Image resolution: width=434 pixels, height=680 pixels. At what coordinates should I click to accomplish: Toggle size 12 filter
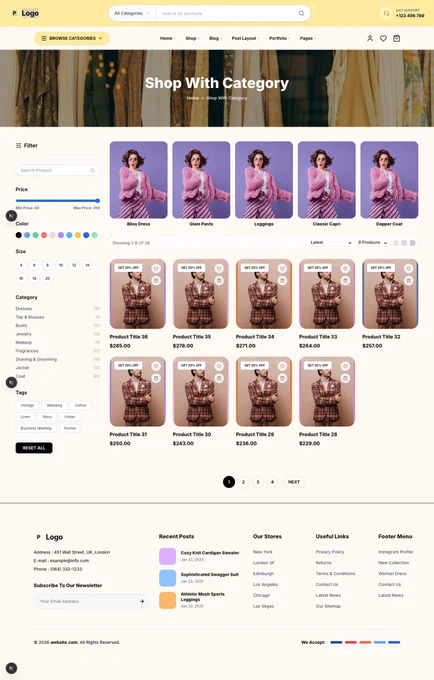click(x=74, y=265)
